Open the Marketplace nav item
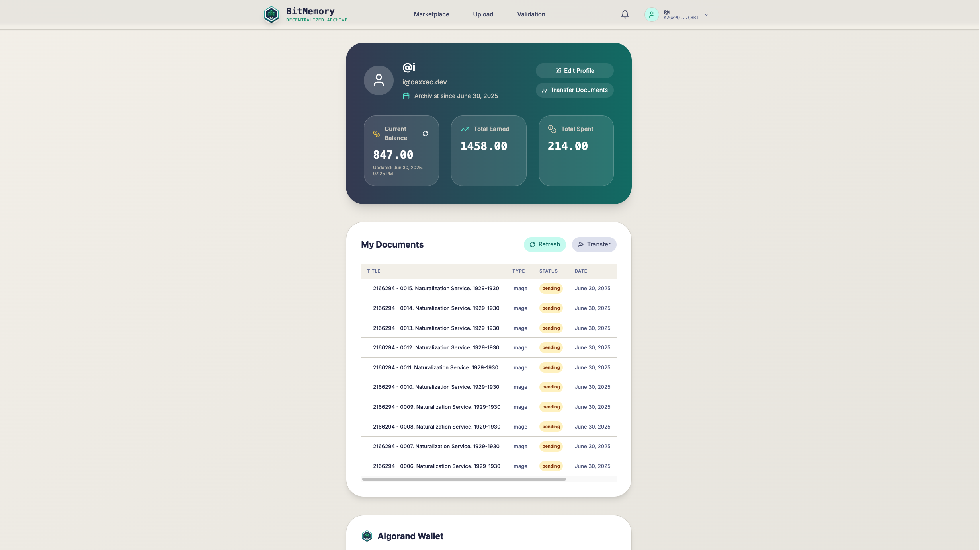Viewport: 980px width, 550px height. coord(431,14)
